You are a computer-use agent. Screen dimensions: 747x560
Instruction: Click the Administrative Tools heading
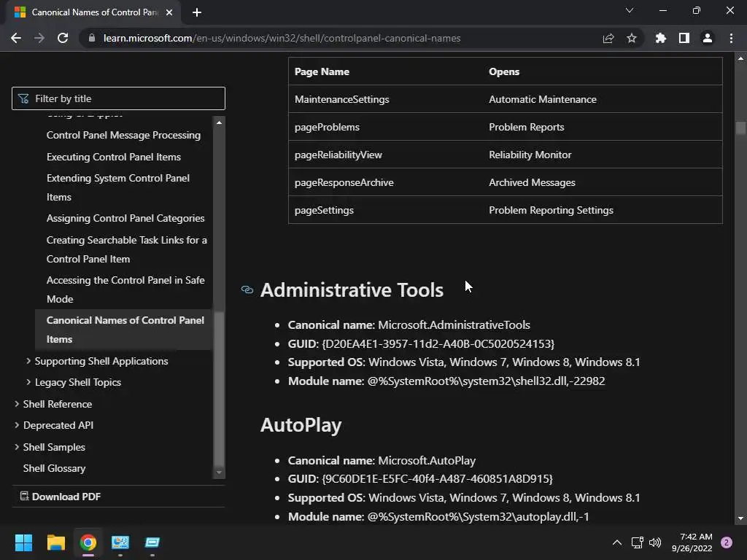coord(352,290)
